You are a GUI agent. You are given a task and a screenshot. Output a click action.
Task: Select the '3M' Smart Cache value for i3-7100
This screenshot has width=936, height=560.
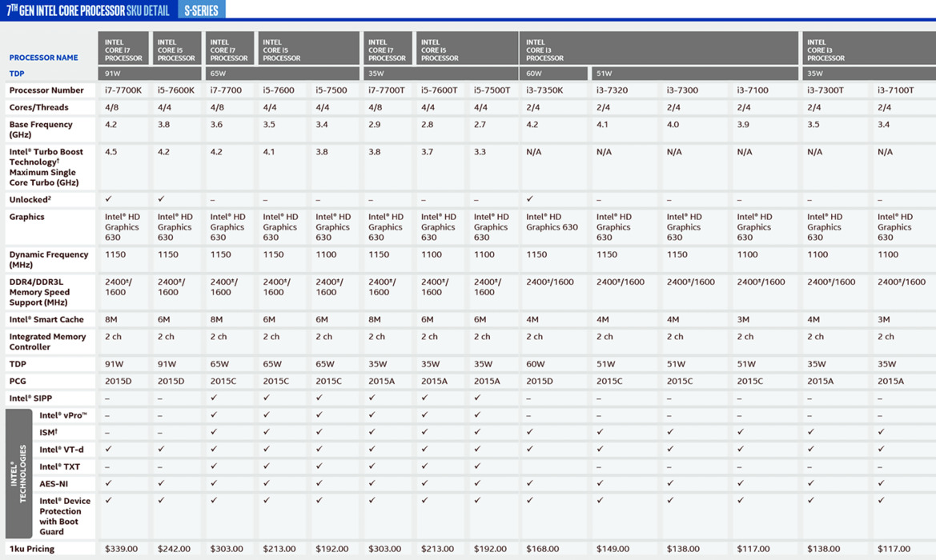tap(743, 319)
